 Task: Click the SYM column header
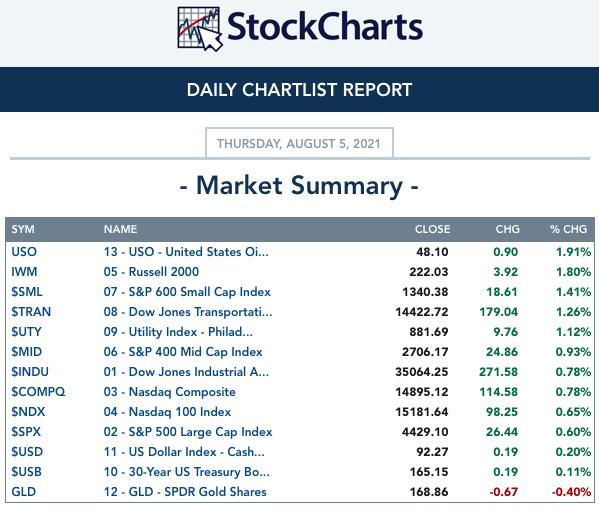tap(23, 229)
